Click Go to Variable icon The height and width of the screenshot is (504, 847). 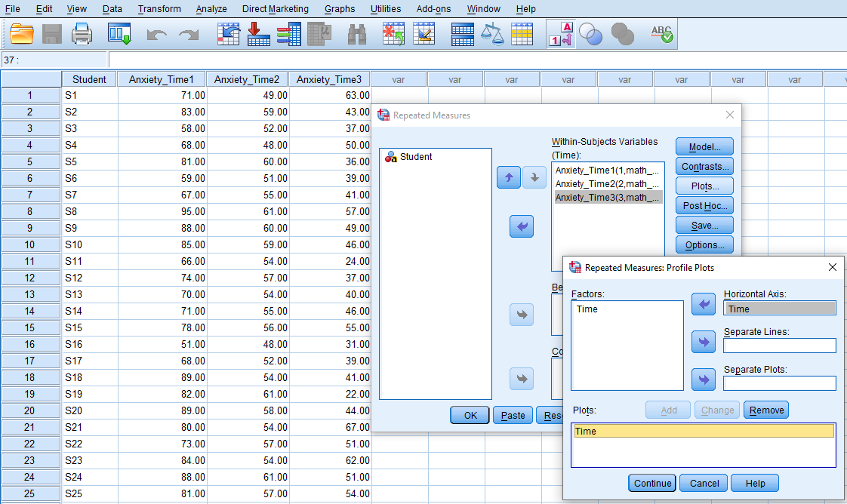(x=259, y=34)
